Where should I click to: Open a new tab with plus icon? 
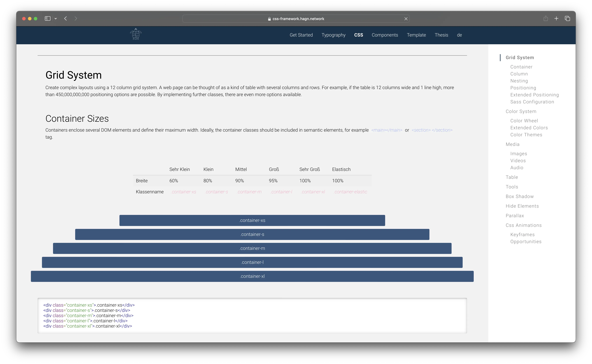(556, 18)
